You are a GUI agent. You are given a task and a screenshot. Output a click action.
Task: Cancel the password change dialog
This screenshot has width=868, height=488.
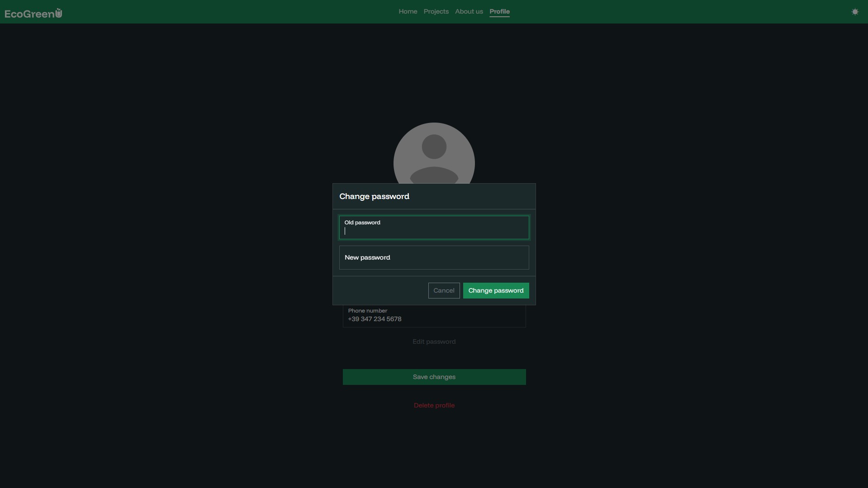(x=443, y=290)
